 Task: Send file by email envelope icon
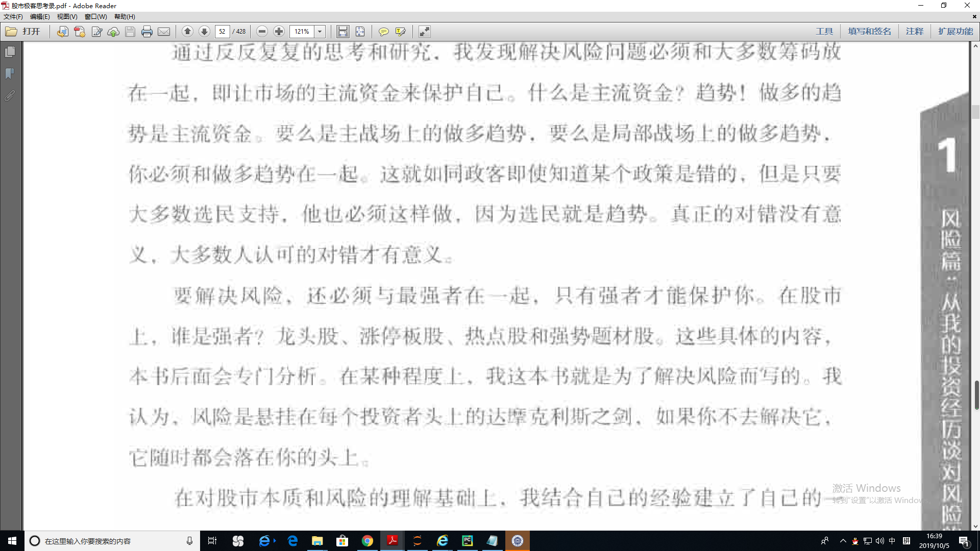pos(164,32)
